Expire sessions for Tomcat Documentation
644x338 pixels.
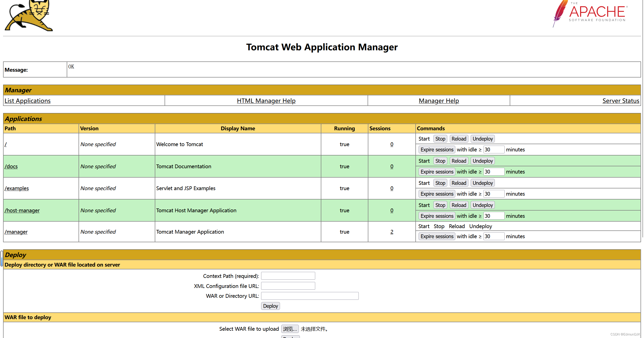[437, 172]
